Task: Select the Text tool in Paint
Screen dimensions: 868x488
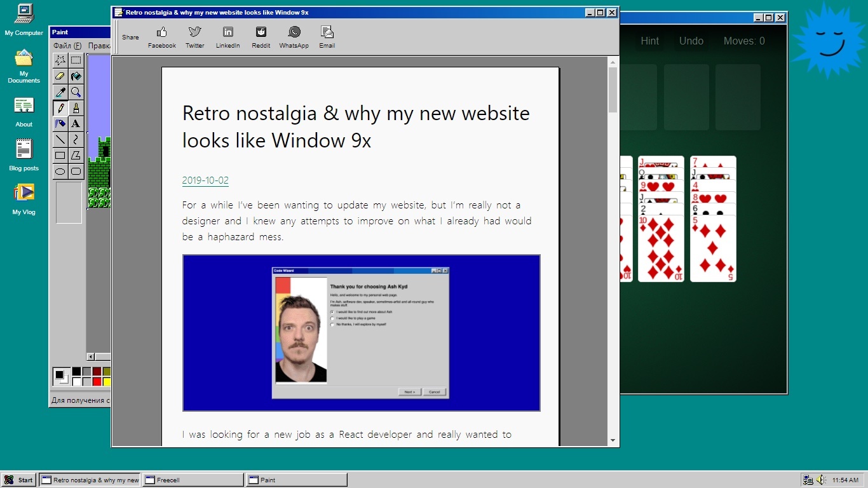Action: tap(76, 124)
